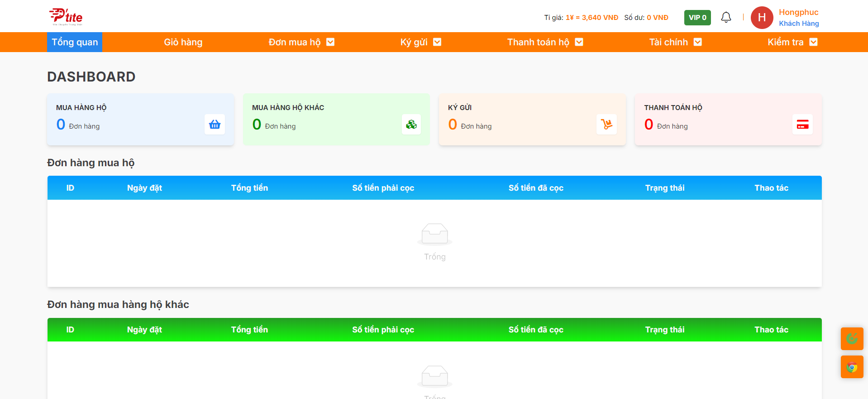Screen dimensions: 868x399
Task: Click Số tiền phải cọc header in blue table
Action: coord(383,188)
